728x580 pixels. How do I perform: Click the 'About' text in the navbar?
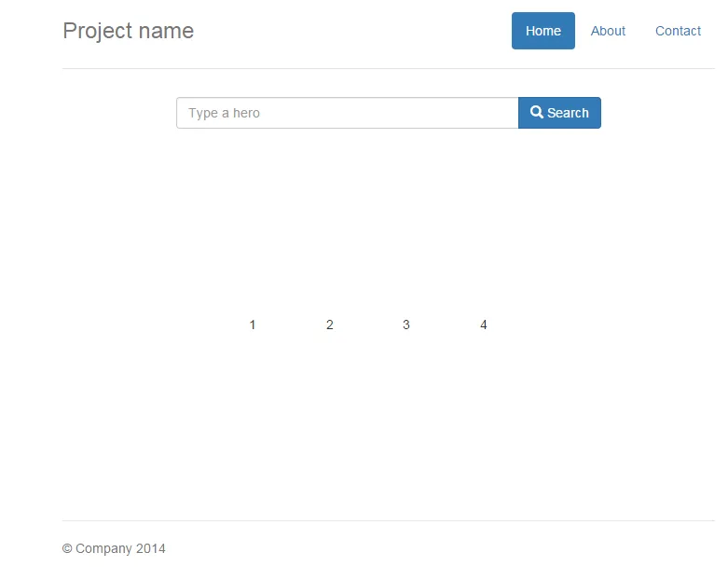point(608,31)
